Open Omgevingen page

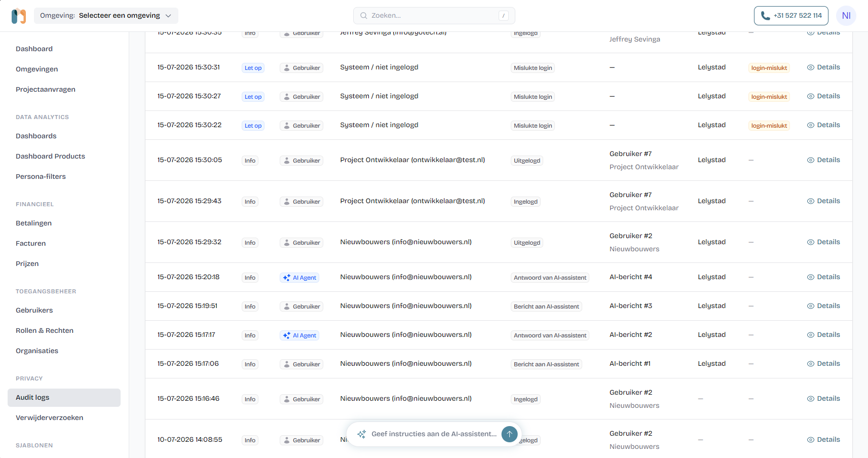pyautogui.click(x=36, y=69)
